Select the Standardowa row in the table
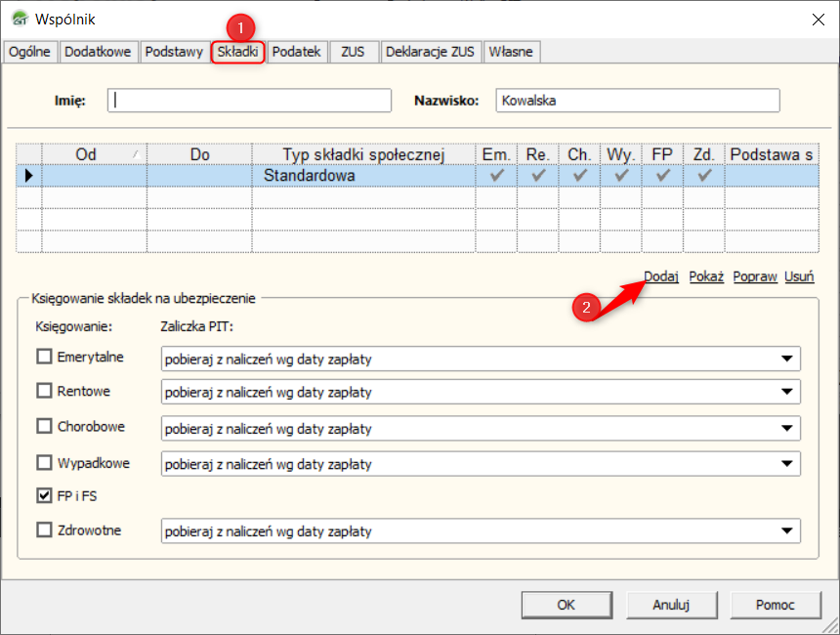840x635 pixels. tap(418, 176)
